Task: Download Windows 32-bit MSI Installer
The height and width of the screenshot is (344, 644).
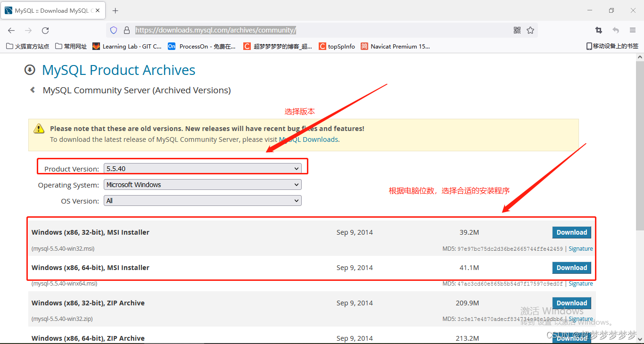Action: 571,232
